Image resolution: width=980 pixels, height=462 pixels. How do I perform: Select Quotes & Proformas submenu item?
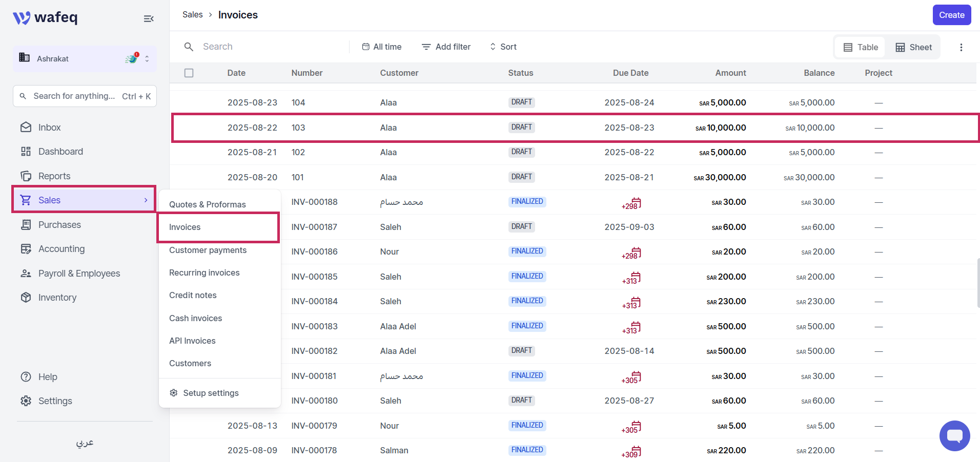tap(208, 205)
